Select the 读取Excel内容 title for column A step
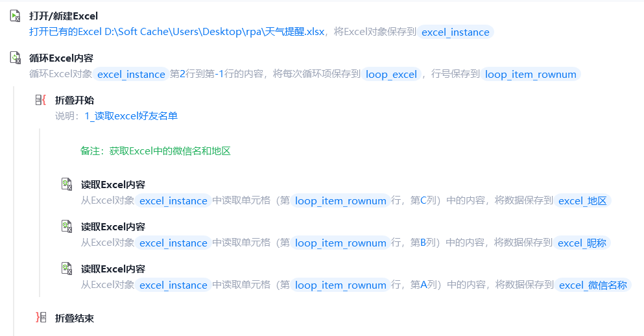644x336 pixels. point(113,269)
